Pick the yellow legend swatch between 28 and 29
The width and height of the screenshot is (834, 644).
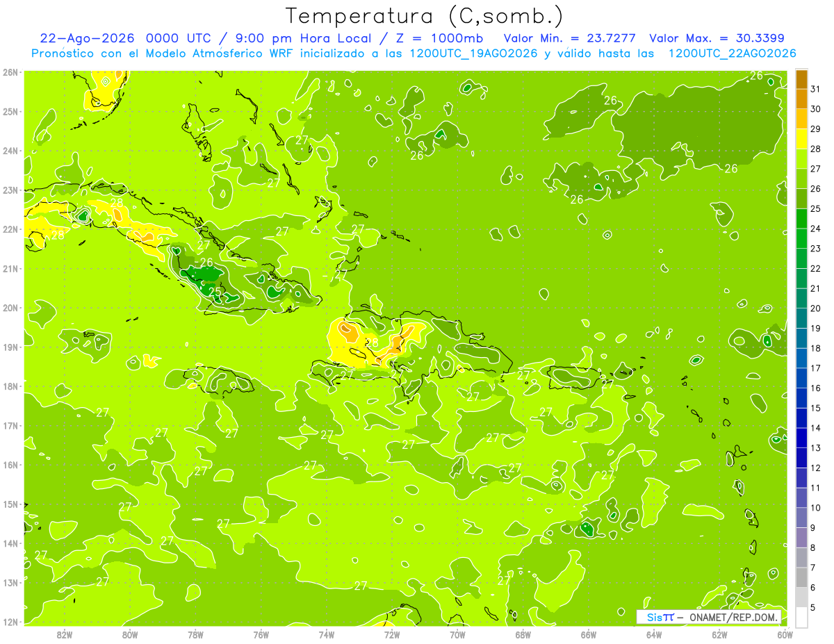coord(801,139)
